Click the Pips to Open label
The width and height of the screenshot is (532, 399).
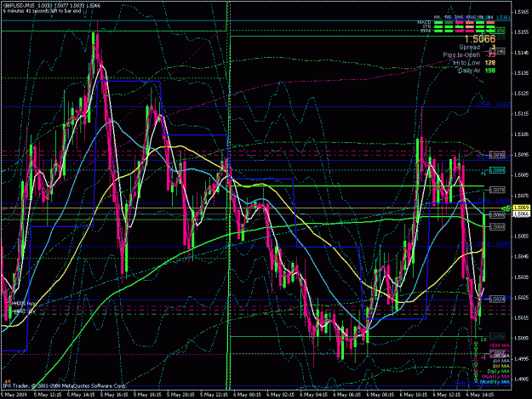click(461, 54)
